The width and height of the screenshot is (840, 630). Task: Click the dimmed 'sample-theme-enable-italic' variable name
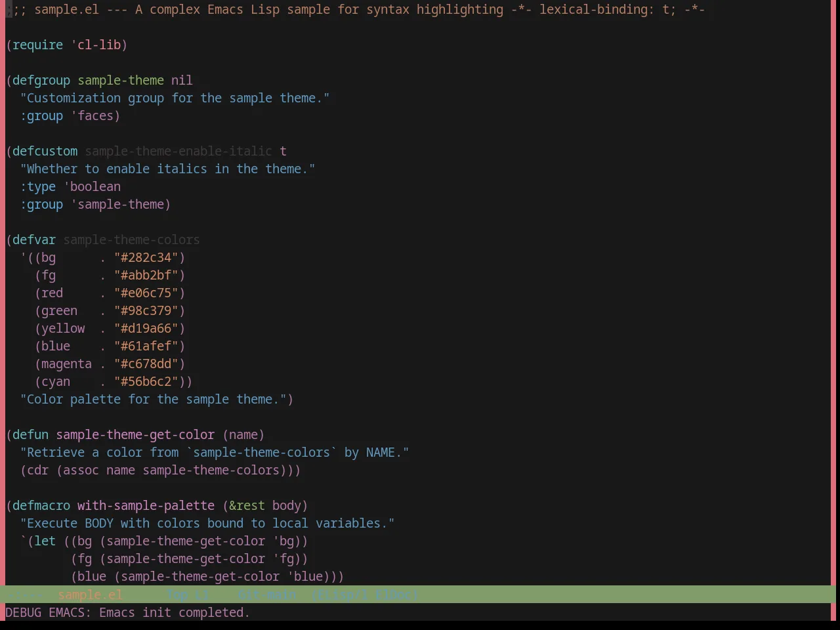(178, 151)
